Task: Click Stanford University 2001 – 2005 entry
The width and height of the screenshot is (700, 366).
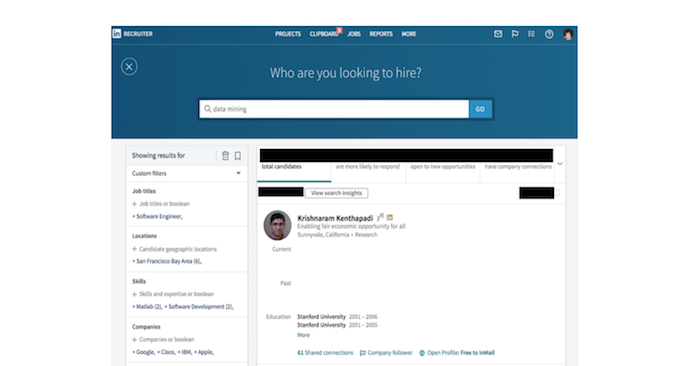Action: (x=338, y=325)
